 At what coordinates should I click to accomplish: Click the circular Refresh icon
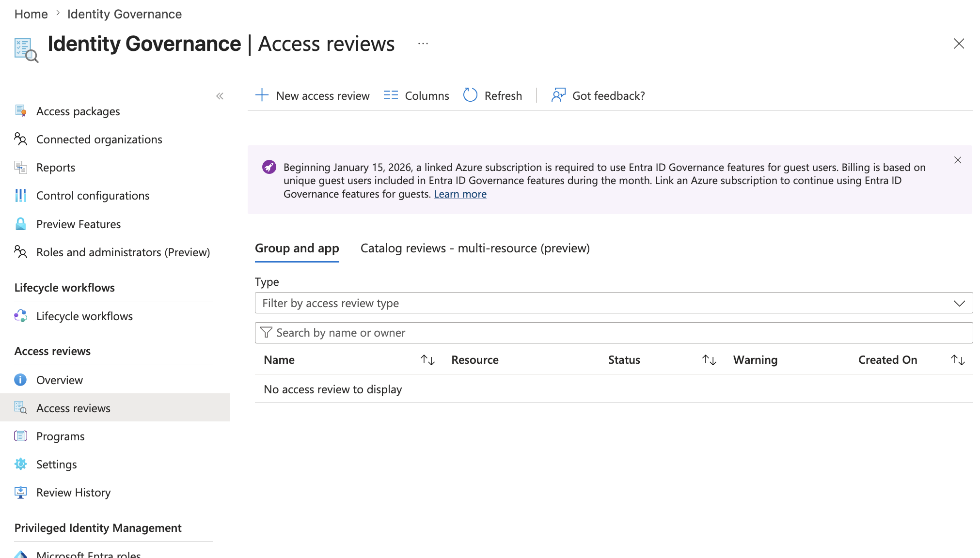(470, 95)
